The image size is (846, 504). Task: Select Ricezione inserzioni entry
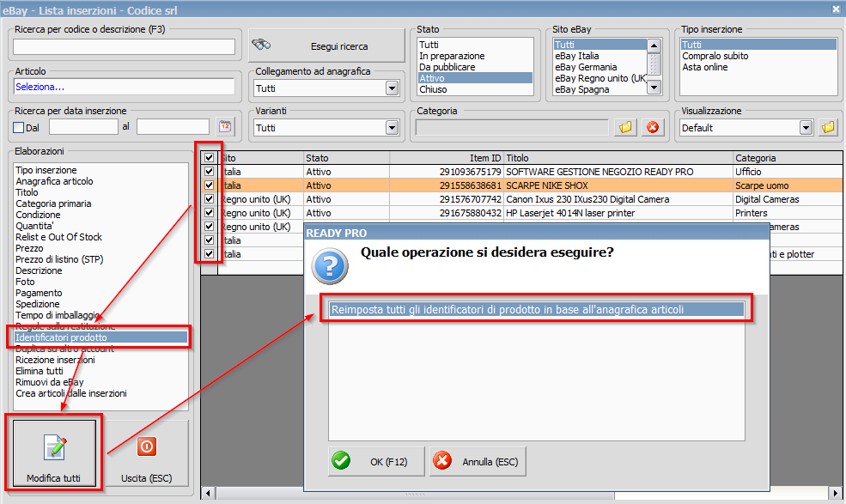(100, 360)
